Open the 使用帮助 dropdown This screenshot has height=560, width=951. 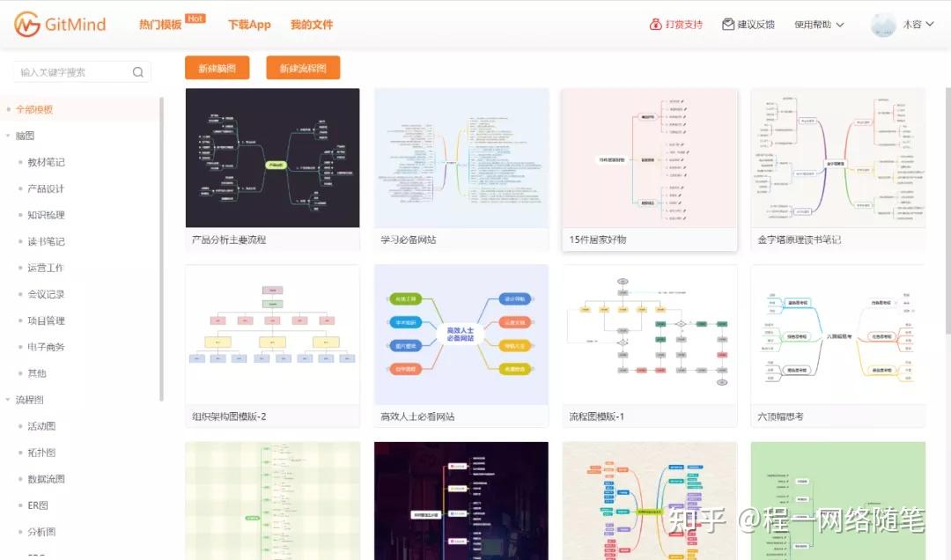click(x=815, y=25)
